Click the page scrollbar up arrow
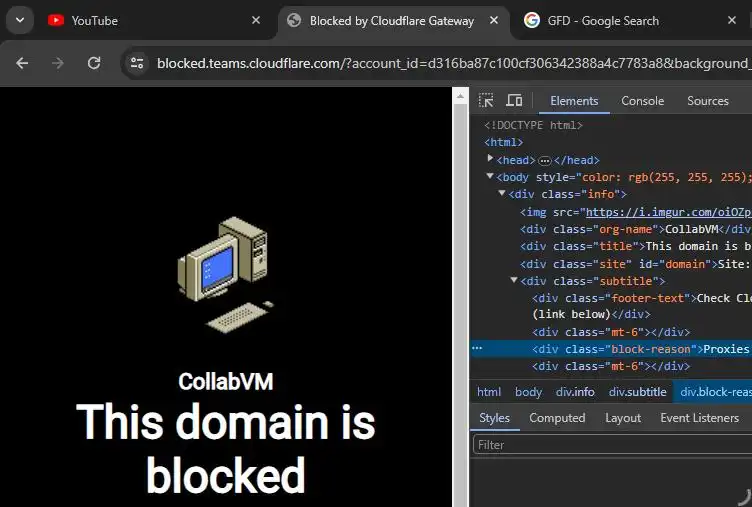752x507 pixels. [460, 96]
